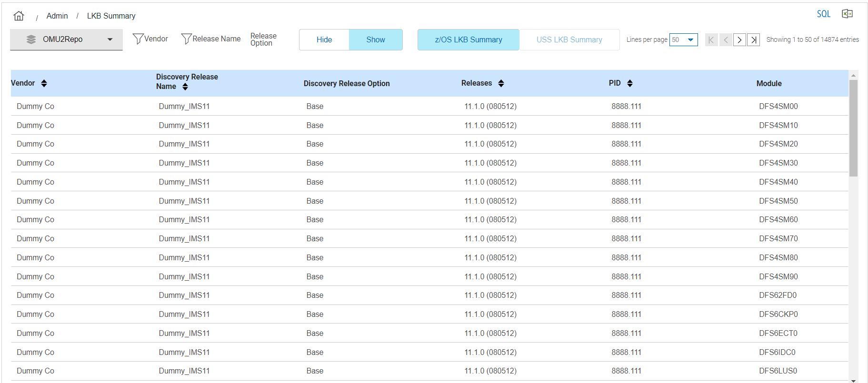Click the home icon in breadcrumb
868x383 pixels.
pos(19,16)
